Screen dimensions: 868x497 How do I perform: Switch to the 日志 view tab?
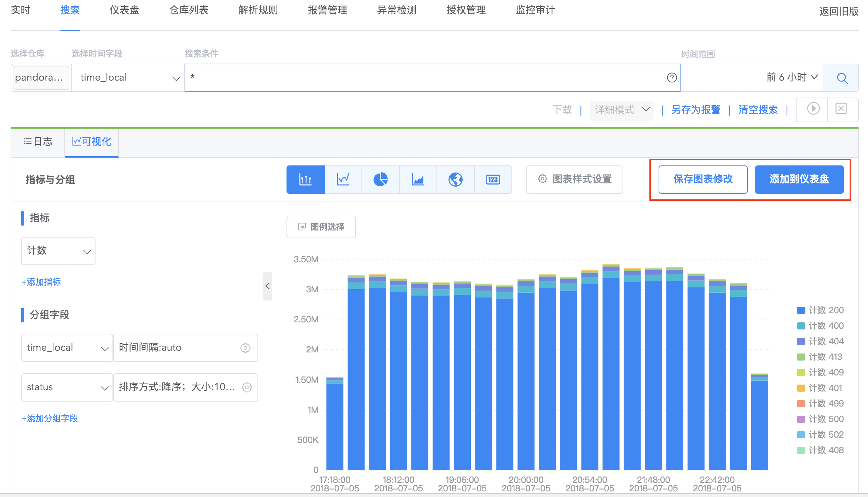[38, 142]
